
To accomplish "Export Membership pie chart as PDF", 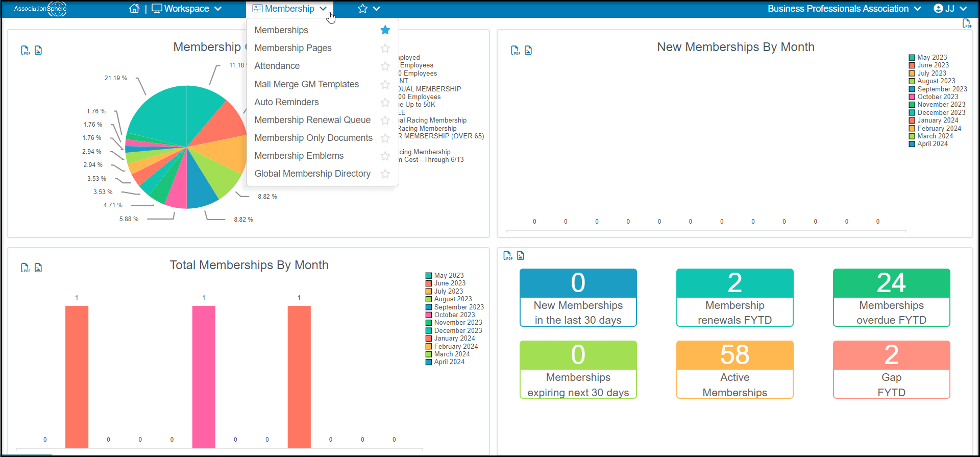I will (26, 51).
